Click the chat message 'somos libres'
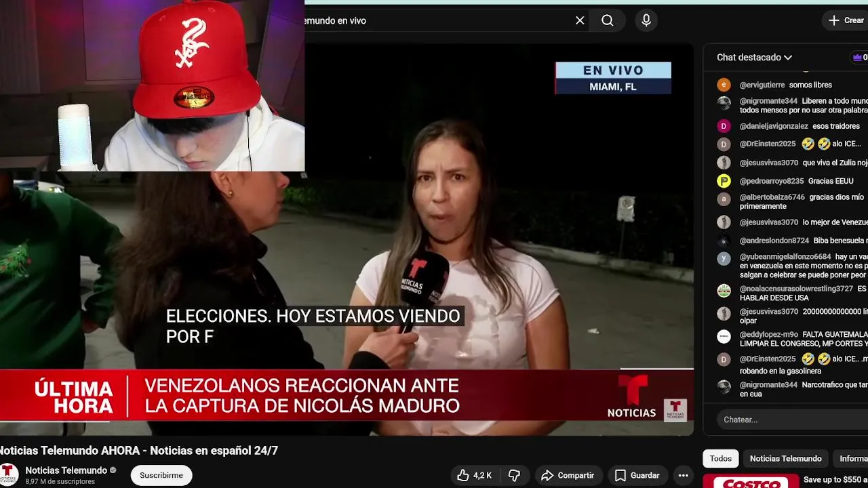The width and height of the screenshot is (868, 488). click(x=810, y=85)
